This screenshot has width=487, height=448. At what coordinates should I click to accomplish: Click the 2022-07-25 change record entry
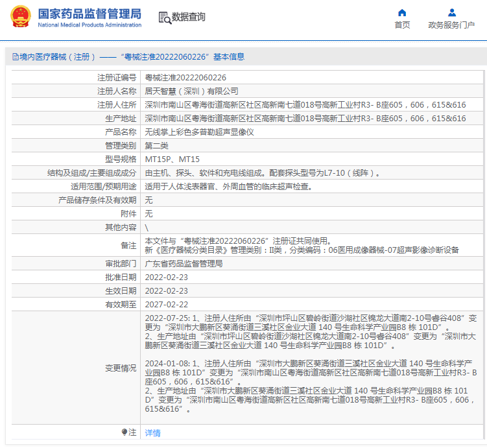point(311,332)
